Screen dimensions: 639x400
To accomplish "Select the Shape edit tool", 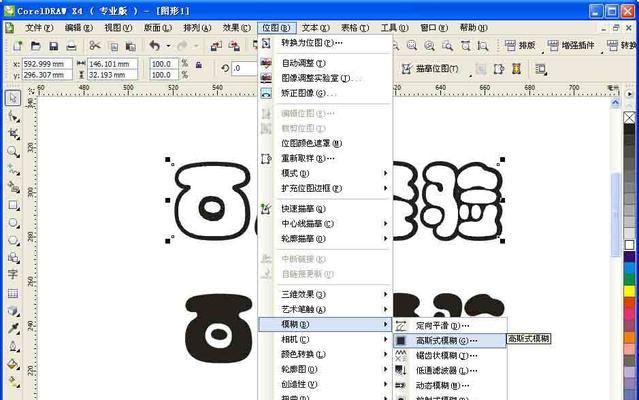I will coord(13,116).
